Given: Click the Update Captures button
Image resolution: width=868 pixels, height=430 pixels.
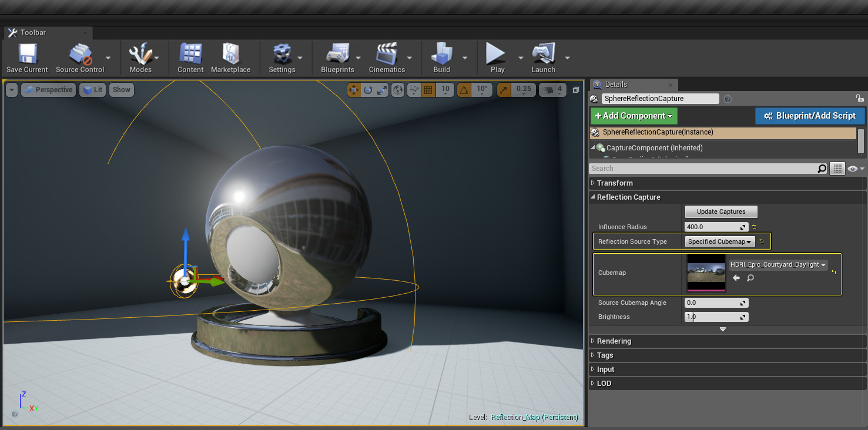Looking at the screenshot, I should [721, 211].
